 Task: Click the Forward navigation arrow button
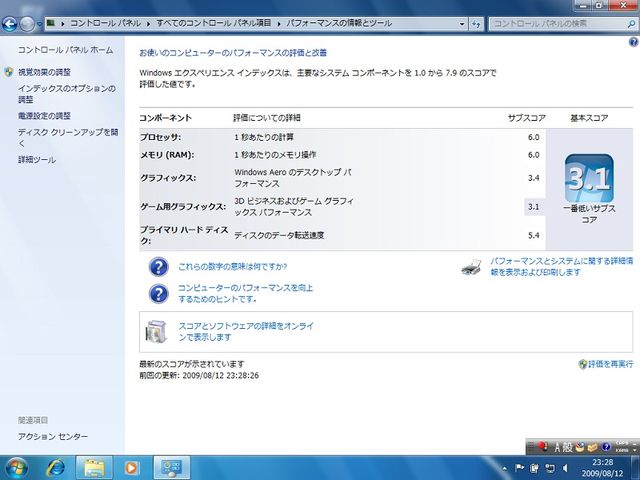[x=27, y=24]
